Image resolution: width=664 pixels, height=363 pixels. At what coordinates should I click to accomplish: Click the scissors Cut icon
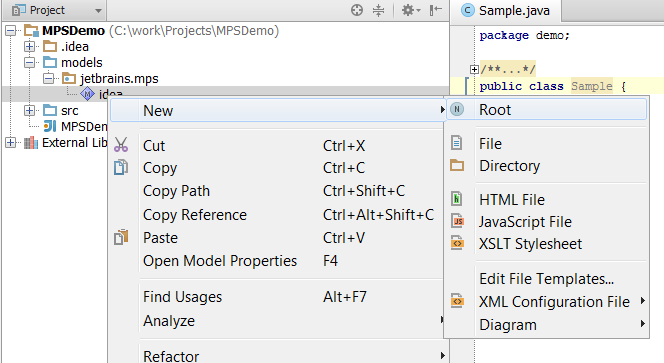[121, 145]
